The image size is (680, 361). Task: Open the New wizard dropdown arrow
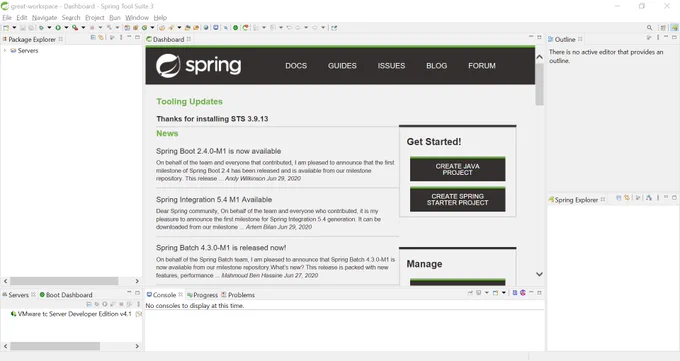click(14, 28)
